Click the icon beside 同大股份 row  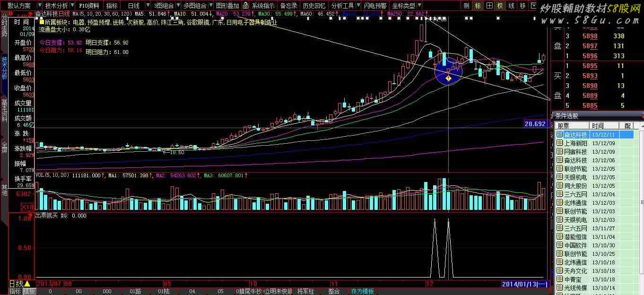pyautogui.click(x=560, y=186)
